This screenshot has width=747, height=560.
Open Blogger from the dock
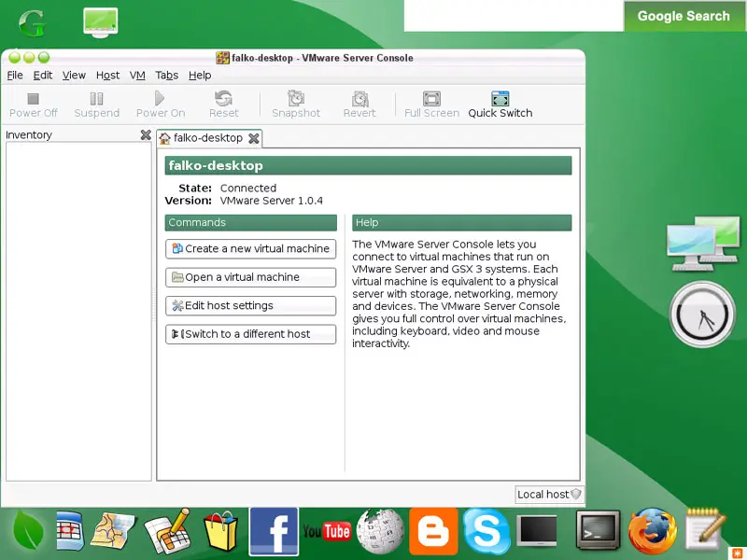coord(433,531)
